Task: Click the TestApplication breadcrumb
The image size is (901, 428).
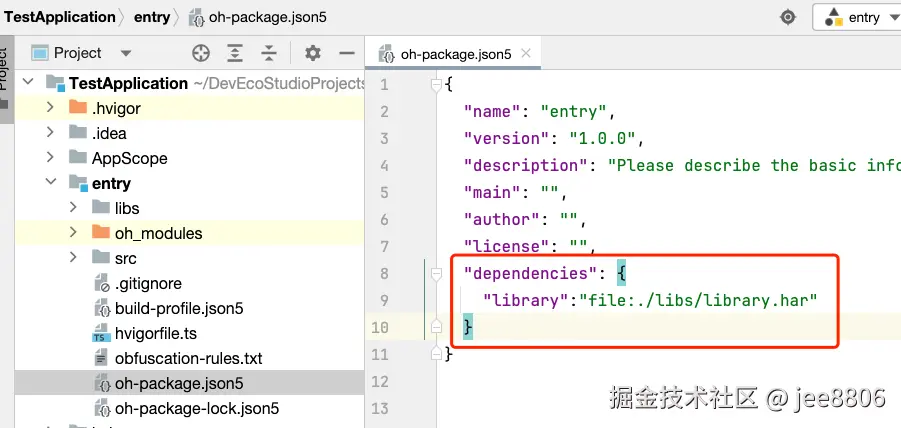Action: (x=60, y=17)
